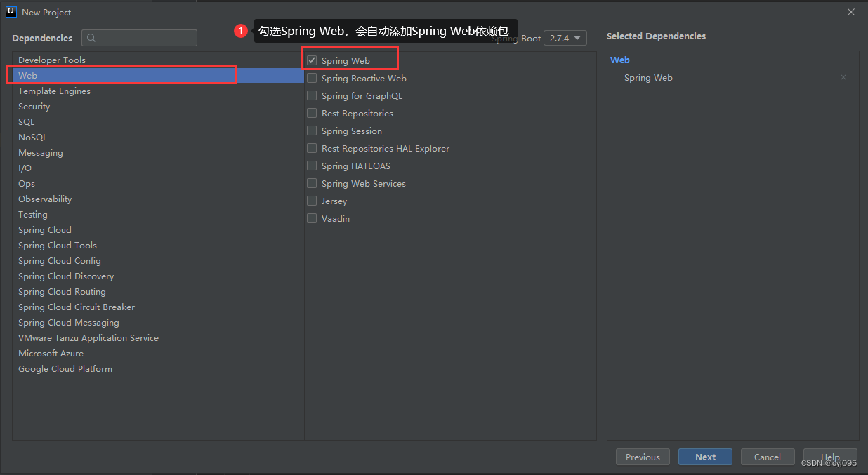The height and width of the screenshot is (475, 868).
Task: Enable Spring Session dependency
Action: click(312, 131)
